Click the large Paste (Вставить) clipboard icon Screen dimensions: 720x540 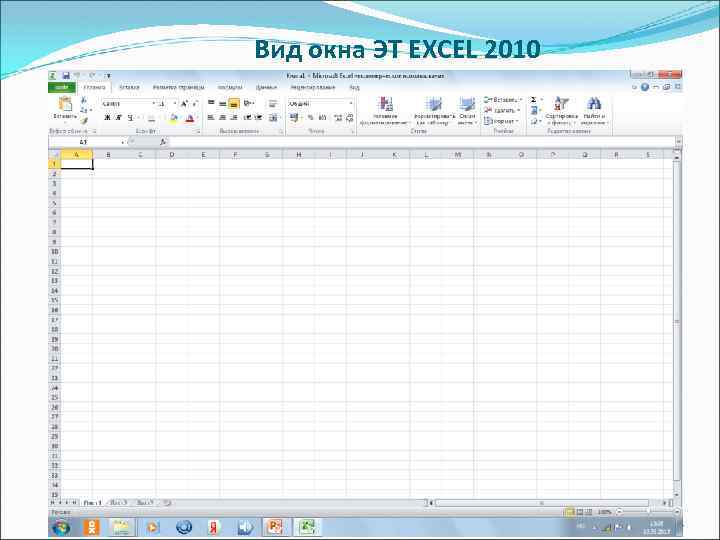[x=66, y=104]
